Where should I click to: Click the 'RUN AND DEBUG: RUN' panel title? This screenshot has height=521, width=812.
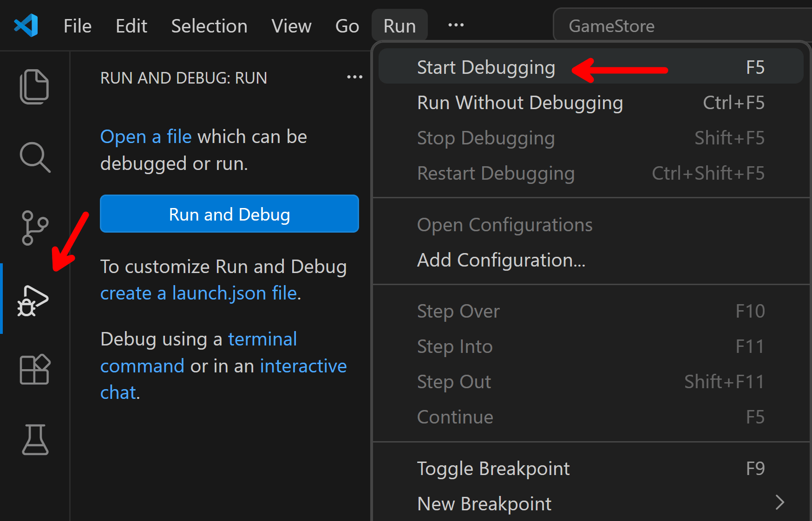click(183, 78)
